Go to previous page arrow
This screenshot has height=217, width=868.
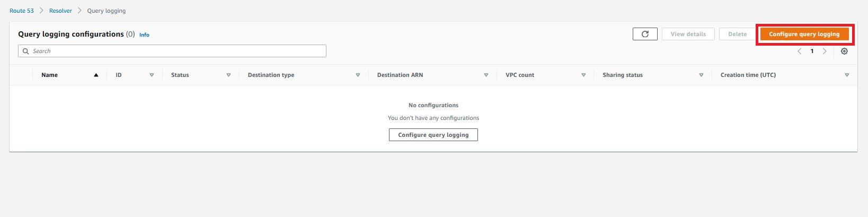[800, 51]
